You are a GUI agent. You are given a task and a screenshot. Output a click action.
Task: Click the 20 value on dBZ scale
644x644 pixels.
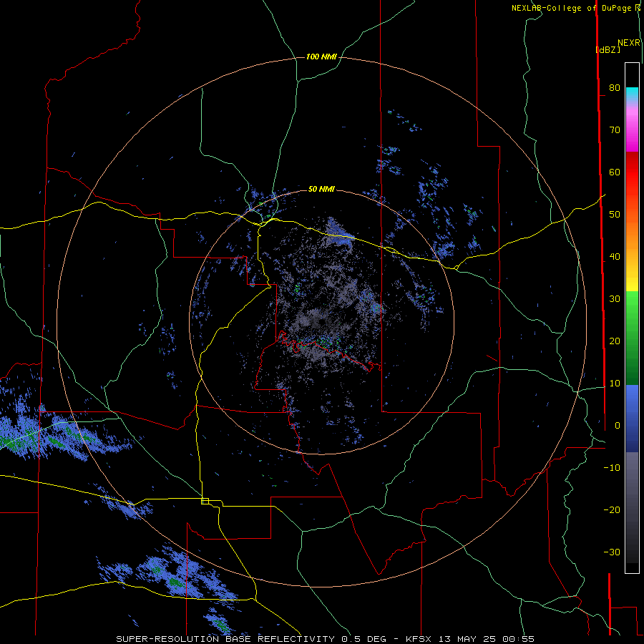[615, 341]
